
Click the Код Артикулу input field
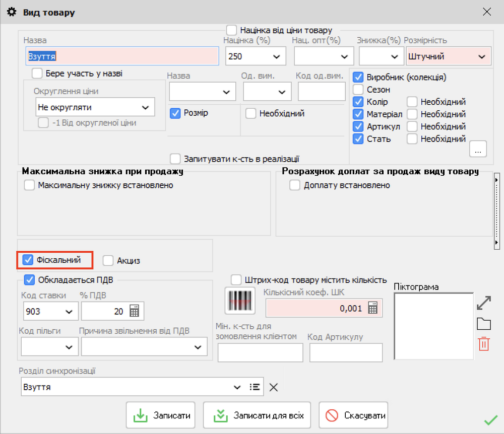coord(346,352)
